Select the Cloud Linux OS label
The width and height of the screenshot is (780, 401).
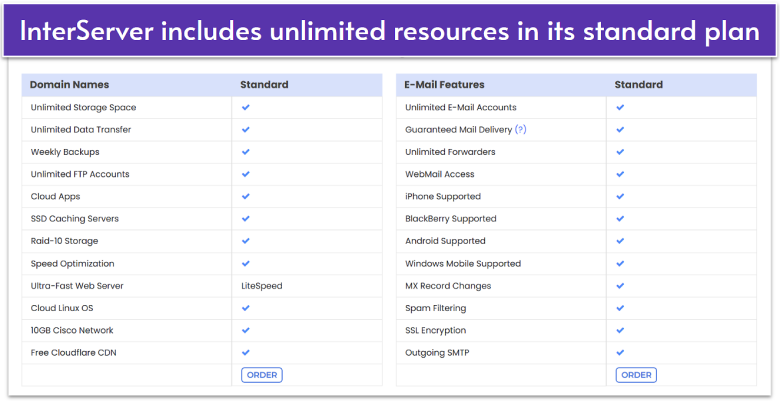[x=62, y=308]
